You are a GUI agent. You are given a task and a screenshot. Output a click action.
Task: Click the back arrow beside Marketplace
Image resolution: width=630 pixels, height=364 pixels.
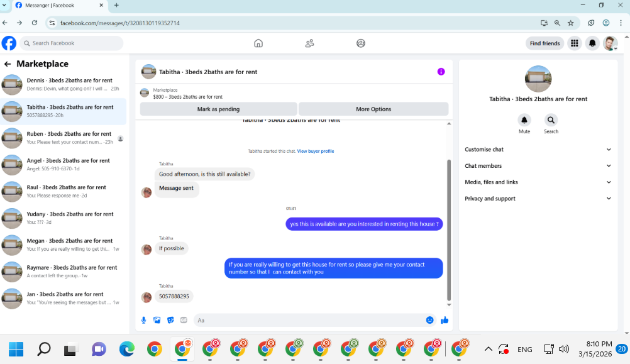click(x=8, y=64)
